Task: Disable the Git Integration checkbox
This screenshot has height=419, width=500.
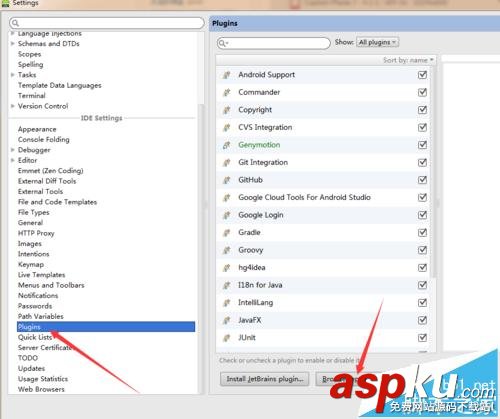Action: point(422,163)
